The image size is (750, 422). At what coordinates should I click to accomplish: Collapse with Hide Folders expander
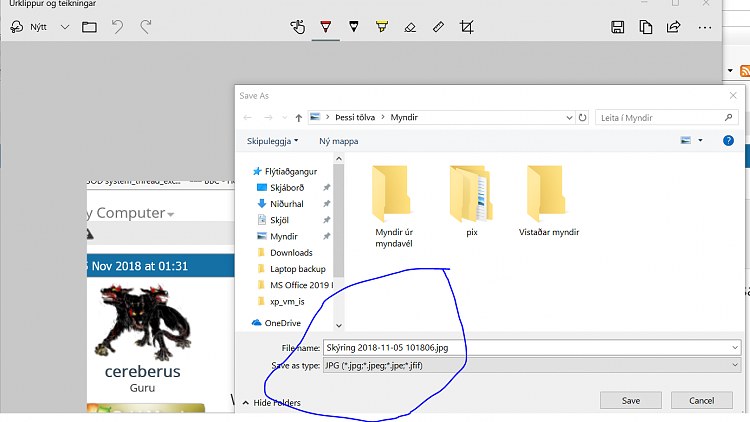tap(272, 402)
